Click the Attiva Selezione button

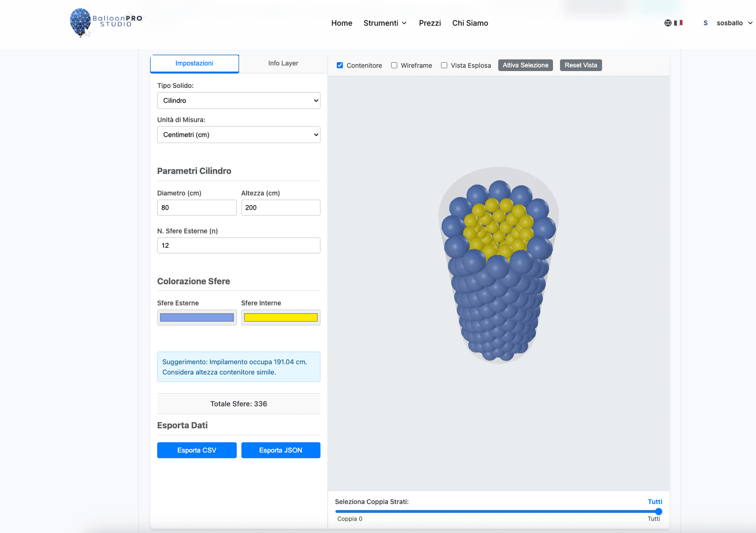coord(525,65)
